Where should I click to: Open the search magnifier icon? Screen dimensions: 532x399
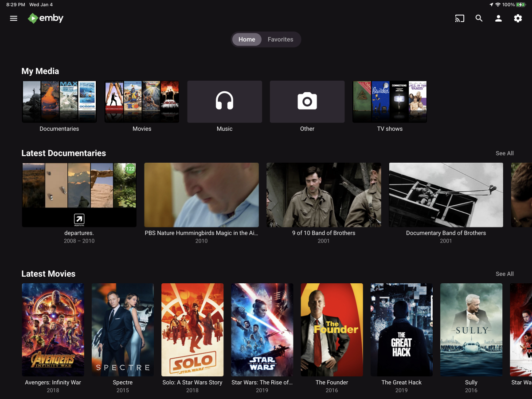point(479,19)
